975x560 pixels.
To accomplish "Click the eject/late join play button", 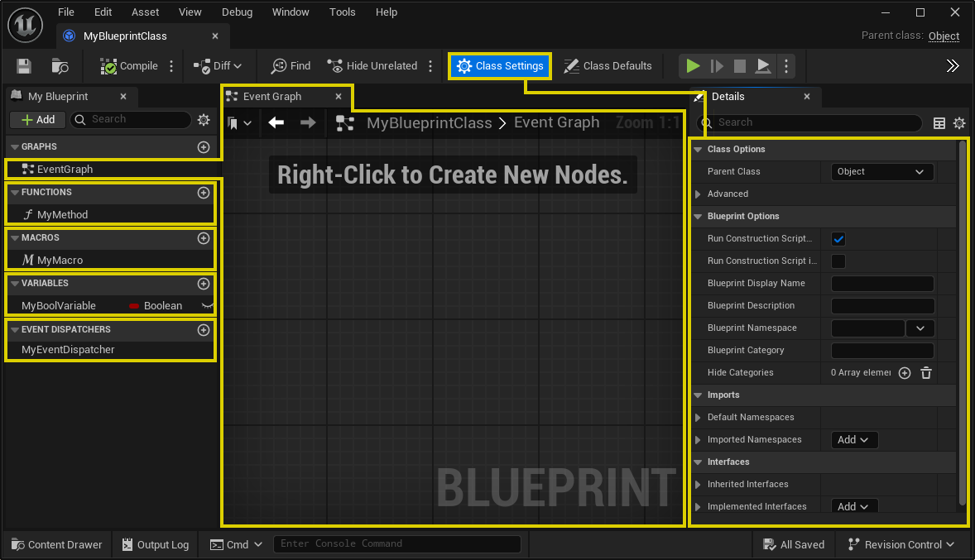I will (x=763, y=66).
